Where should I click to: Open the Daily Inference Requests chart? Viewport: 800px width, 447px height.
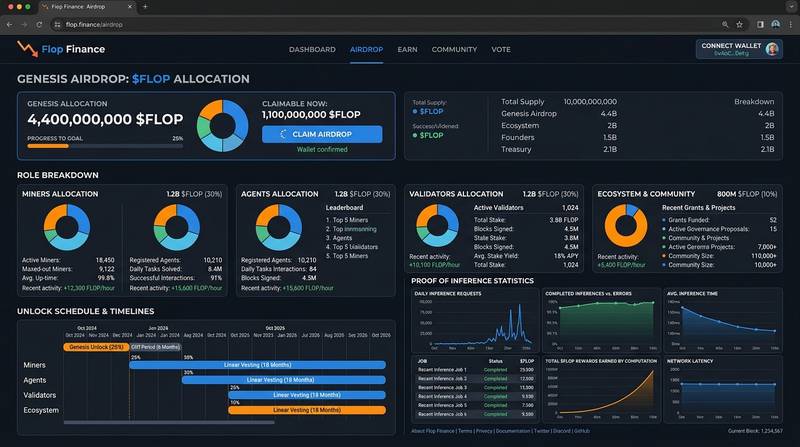(x=474, y=320)
